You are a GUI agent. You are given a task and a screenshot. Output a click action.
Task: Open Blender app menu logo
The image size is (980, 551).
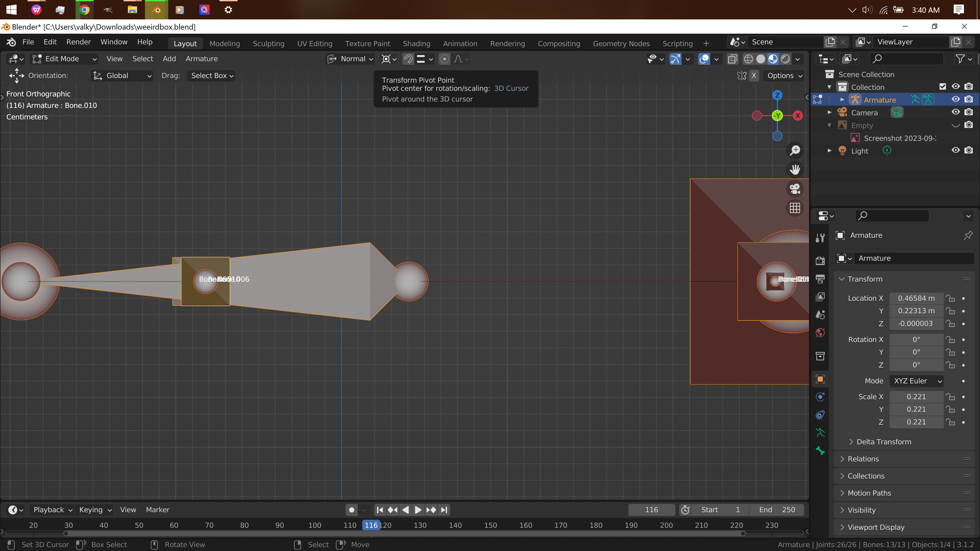pos(11,42)
